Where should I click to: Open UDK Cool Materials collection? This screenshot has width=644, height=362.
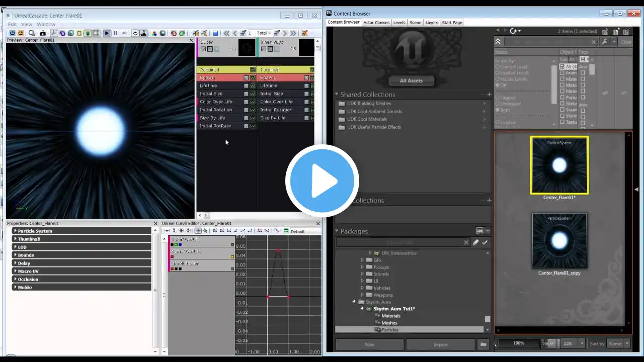[367, 119]
